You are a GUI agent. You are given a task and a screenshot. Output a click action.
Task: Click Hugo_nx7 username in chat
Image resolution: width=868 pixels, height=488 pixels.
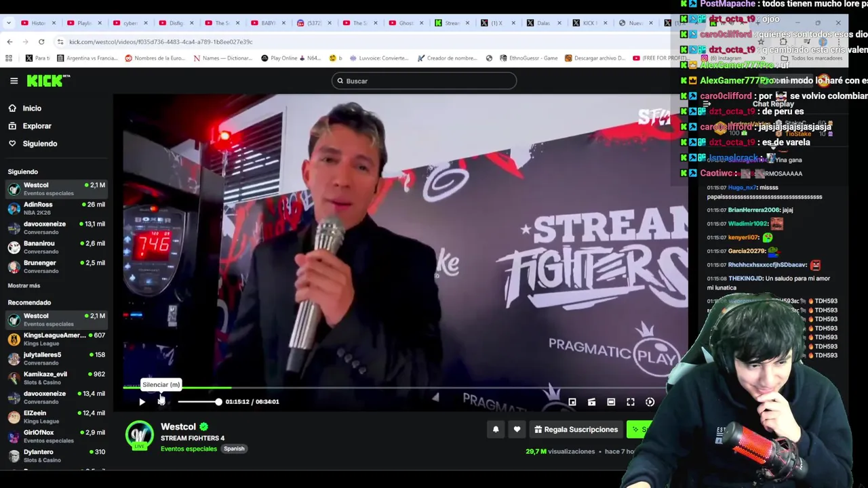click(x=742, y=188)
